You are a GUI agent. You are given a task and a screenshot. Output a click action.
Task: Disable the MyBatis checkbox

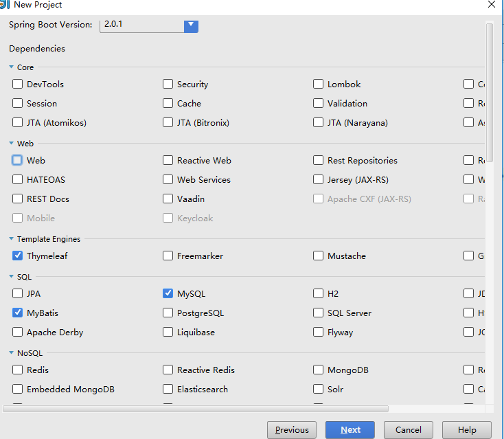click(17, 313)
